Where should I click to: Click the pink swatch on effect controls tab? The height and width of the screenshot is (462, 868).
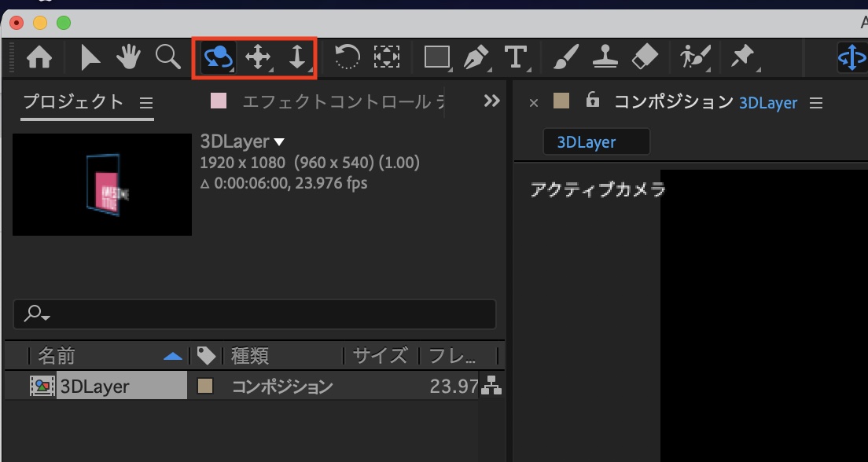point(219,101)
